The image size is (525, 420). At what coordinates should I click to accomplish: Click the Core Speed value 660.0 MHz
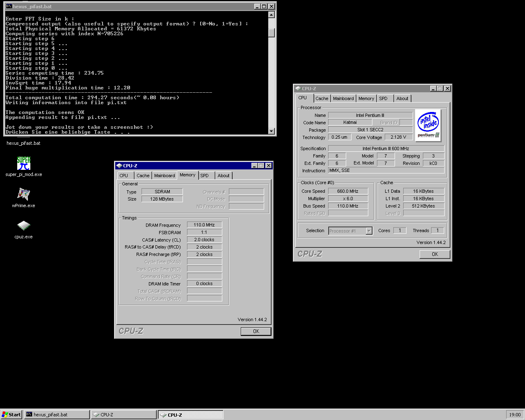click(x=348, y=191)
